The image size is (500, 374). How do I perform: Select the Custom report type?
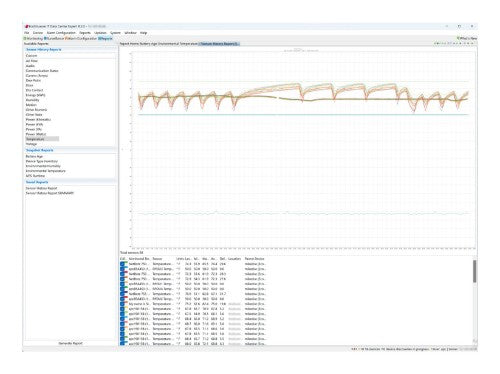tap(31, 56)
